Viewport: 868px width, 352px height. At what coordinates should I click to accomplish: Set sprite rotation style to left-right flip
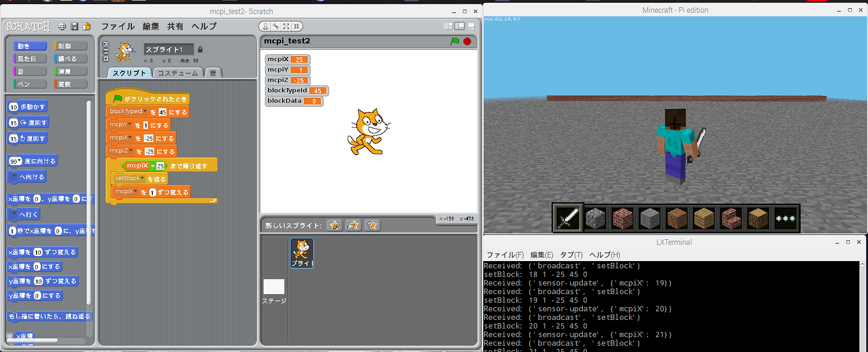[106, 52]
